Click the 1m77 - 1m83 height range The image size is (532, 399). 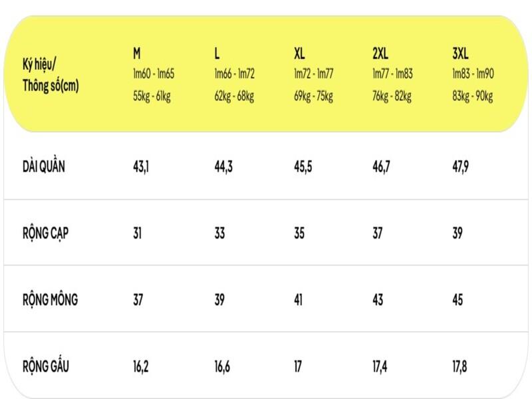pos(392,74)
